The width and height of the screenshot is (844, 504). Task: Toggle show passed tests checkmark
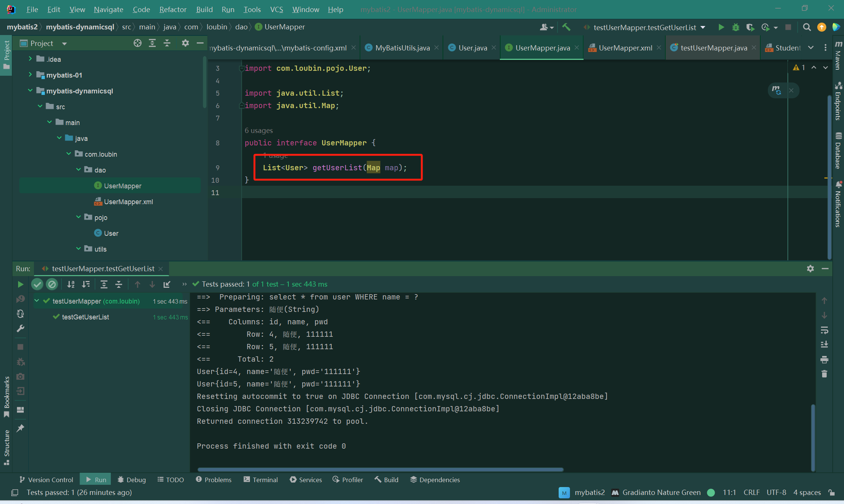click(37, 284)
